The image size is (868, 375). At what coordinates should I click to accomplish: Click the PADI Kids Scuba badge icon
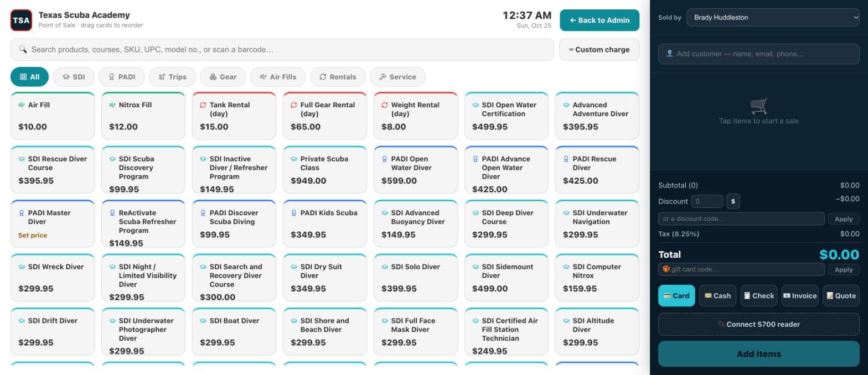294,212
